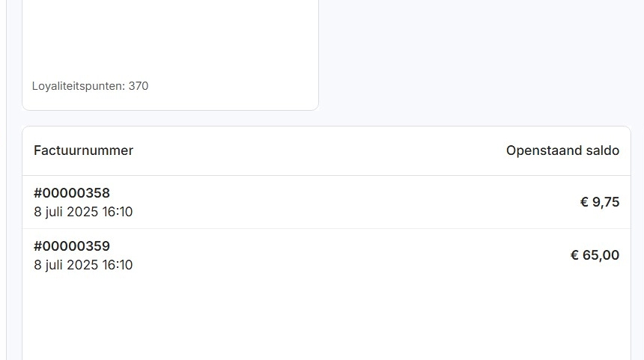Click the 370 loyalty points value
The width and height of the screenshot is (644, 360).
click(139, 86)
